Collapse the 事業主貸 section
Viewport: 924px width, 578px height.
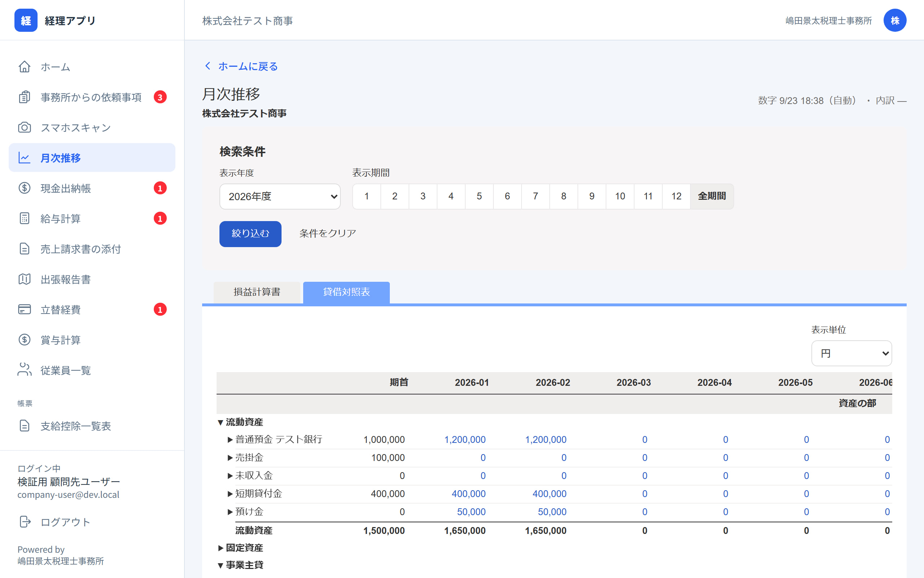coord(220,565)
